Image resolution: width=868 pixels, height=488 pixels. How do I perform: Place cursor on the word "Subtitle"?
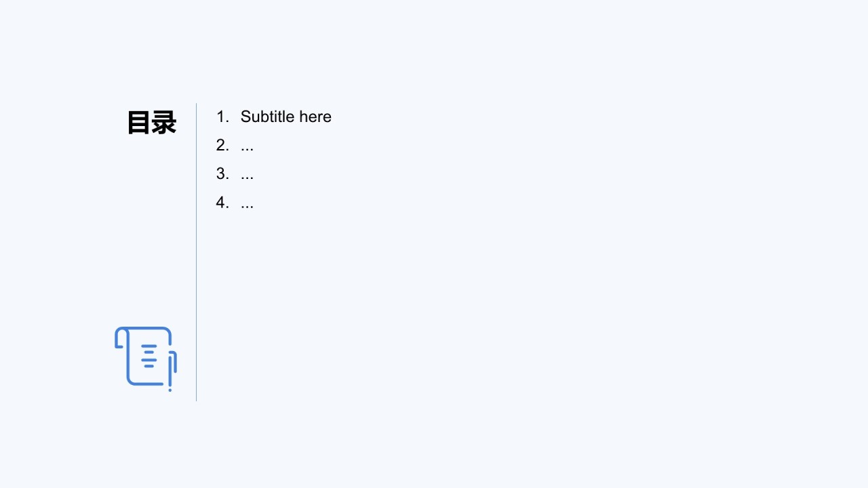tap(267, 117)
